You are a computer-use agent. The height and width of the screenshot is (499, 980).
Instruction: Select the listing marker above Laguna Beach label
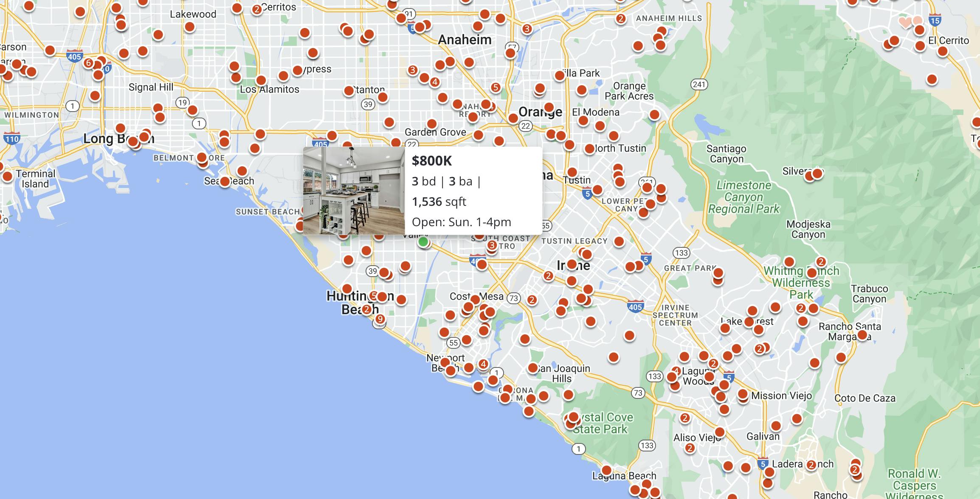(606, 470)
